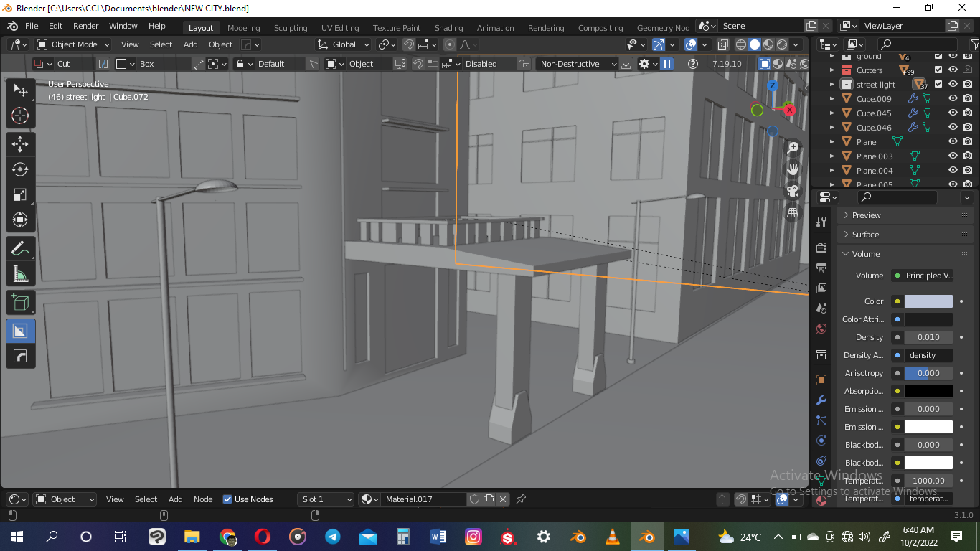Click the Density value field
Viewport: 980px width, 551px height.
click(928, 337)
